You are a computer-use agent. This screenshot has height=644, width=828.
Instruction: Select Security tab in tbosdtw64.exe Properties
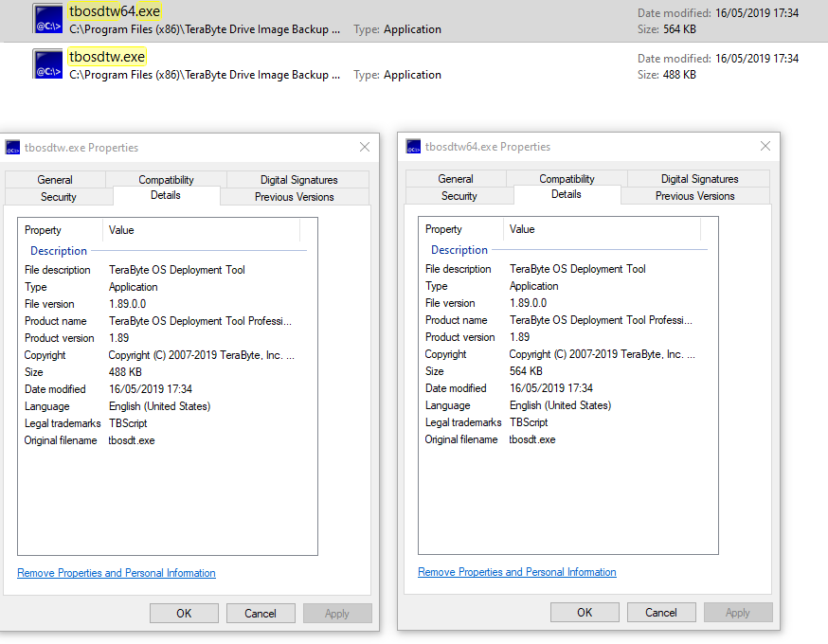pos(459,196)
